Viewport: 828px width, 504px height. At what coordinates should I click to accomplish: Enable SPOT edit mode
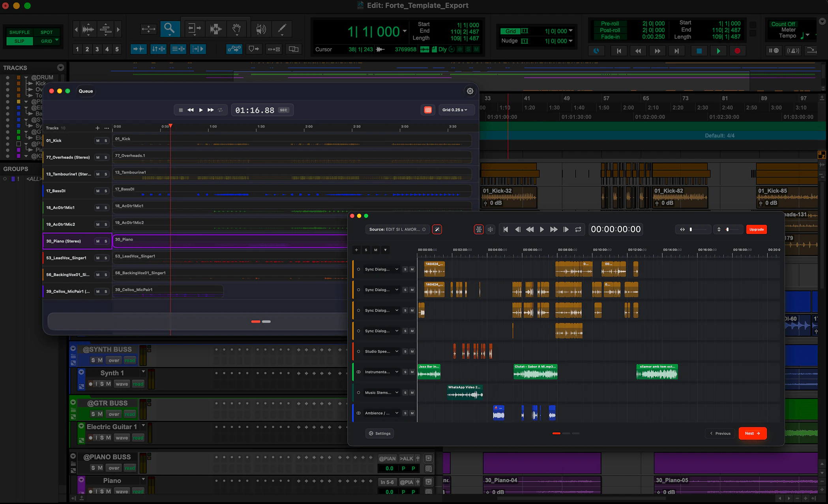[x=47, y=32]
